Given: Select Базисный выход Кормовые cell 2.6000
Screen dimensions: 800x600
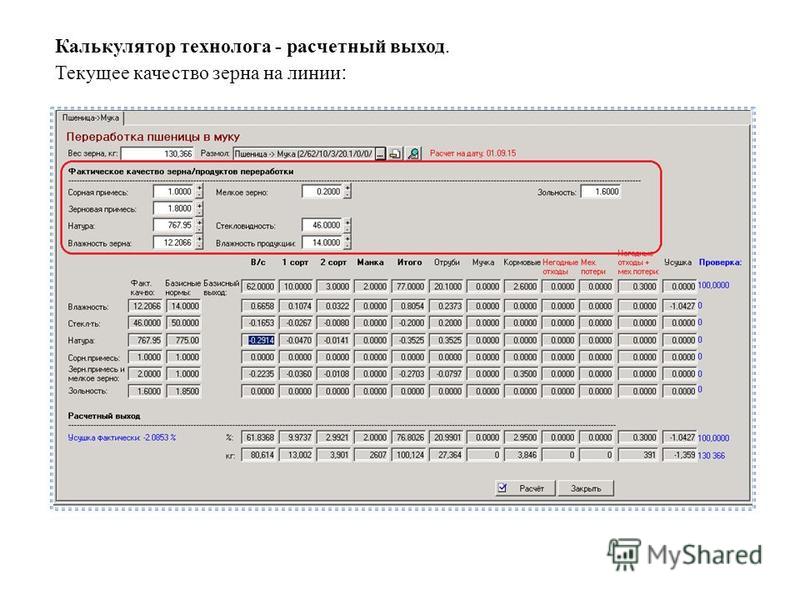Looking at the screenshot, I should [522, 287].
